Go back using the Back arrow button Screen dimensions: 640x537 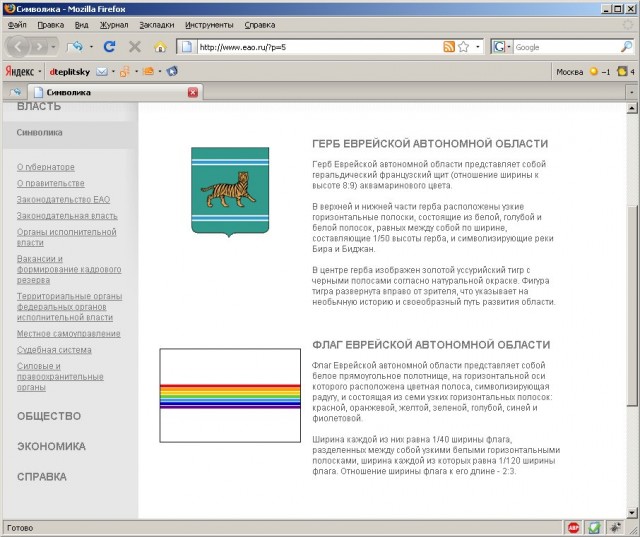[x=18, y=47]
